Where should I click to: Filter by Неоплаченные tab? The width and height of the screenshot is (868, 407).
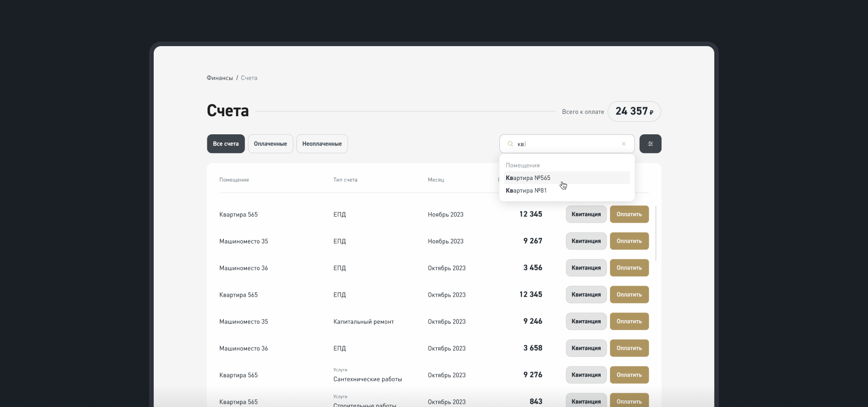322,144
